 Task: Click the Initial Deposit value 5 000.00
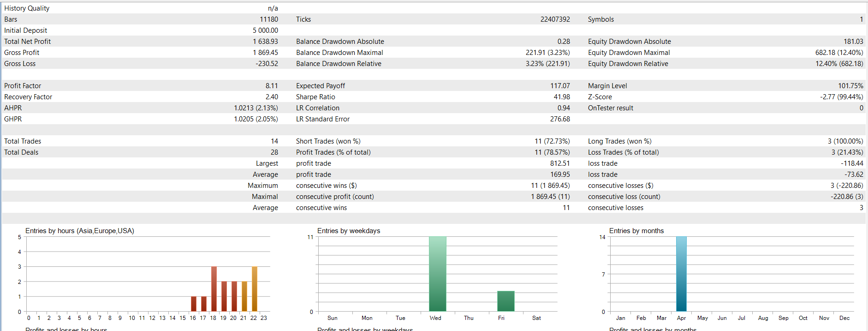[x=265, y=30]
